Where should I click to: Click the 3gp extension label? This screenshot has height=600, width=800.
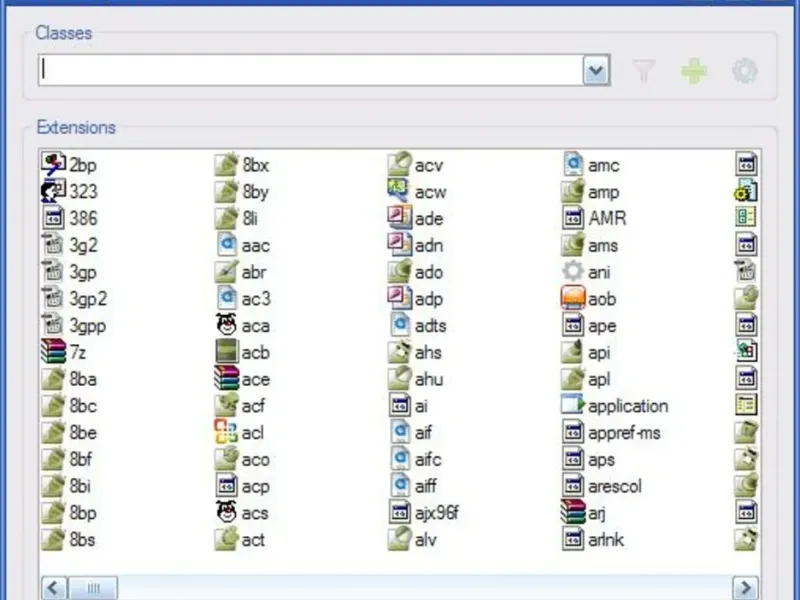[83, 272]
